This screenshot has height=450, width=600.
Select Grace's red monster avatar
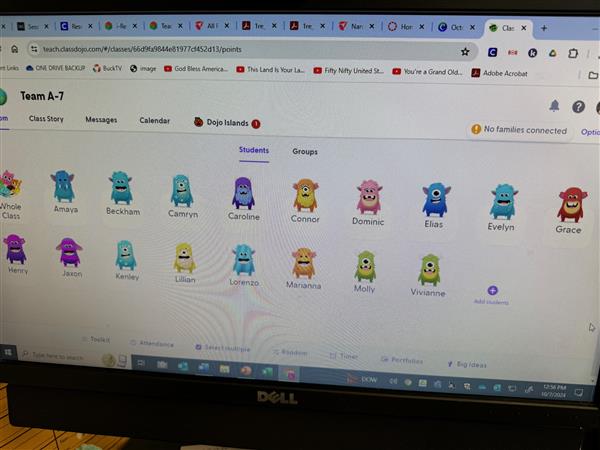click(x=572, y=205)
